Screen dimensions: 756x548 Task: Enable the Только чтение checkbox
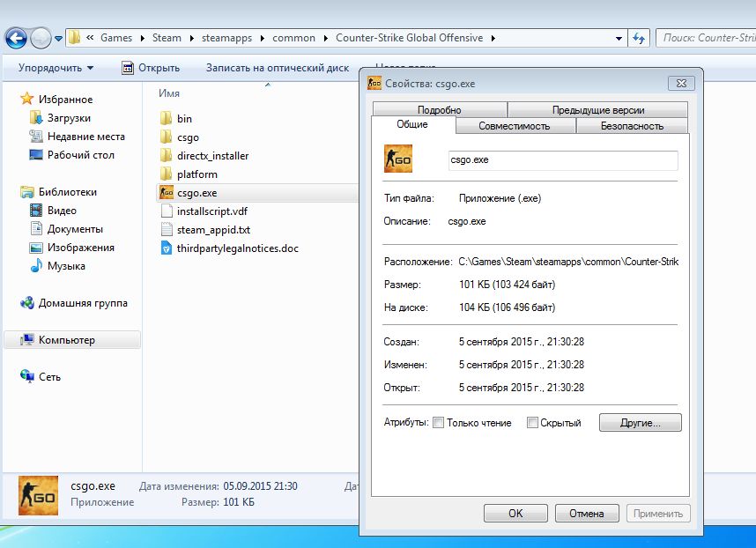[438, 423]
